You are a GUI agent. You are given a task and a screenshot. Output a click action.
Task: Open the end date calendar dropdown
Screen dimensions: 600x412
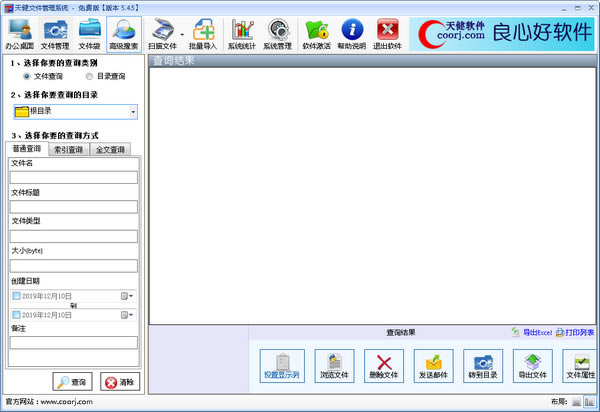tap(127, 315)
